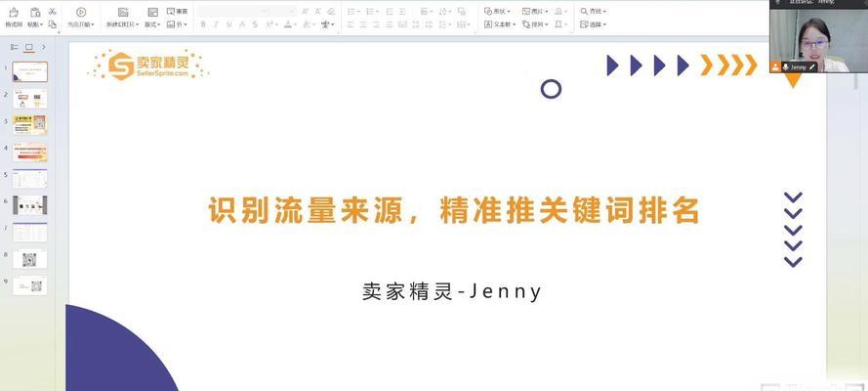Increase font size

click(x=305, y=11)
